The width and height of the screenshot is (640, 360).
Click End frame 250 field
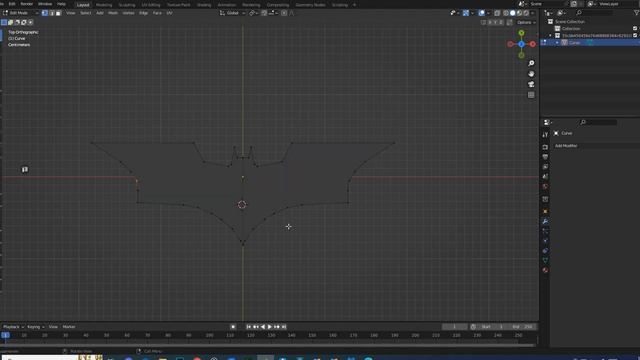[522, 327]
